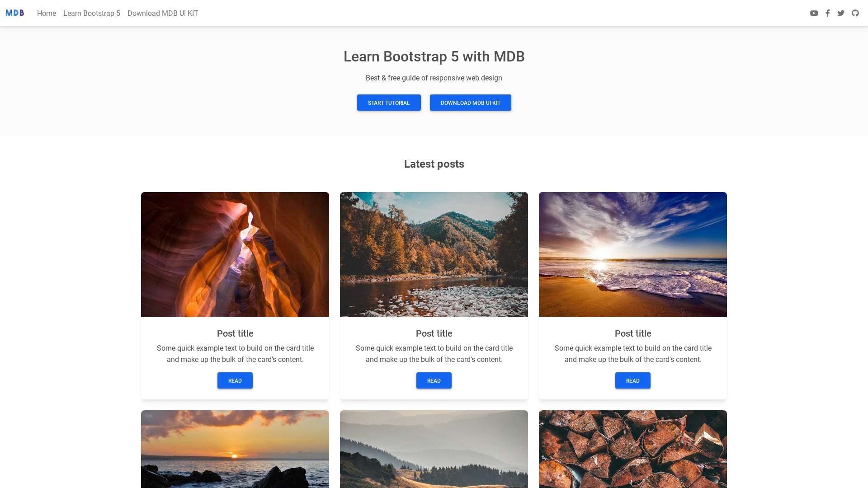Open Learn Bootstrap 5 nav link
Screen dimensions: 868x488
pyautogui.click(x=92, y=13)
